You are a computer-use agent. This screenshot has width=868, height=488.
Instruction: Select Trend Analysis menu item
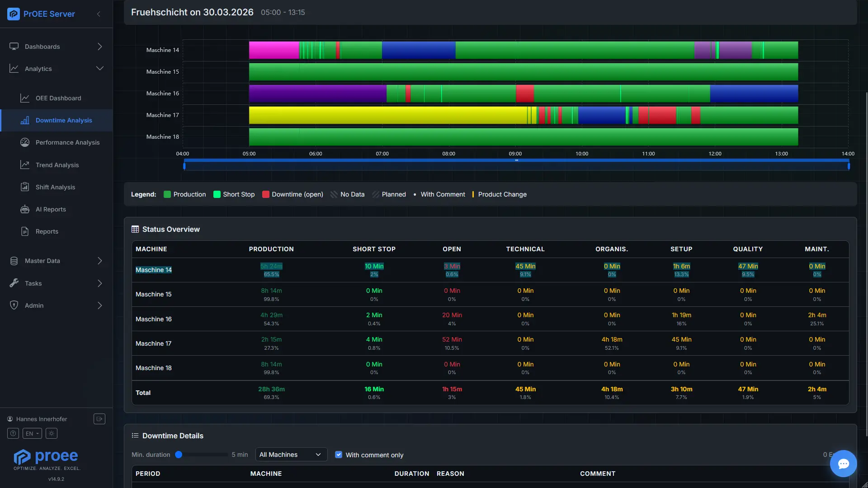pos(57,165)
